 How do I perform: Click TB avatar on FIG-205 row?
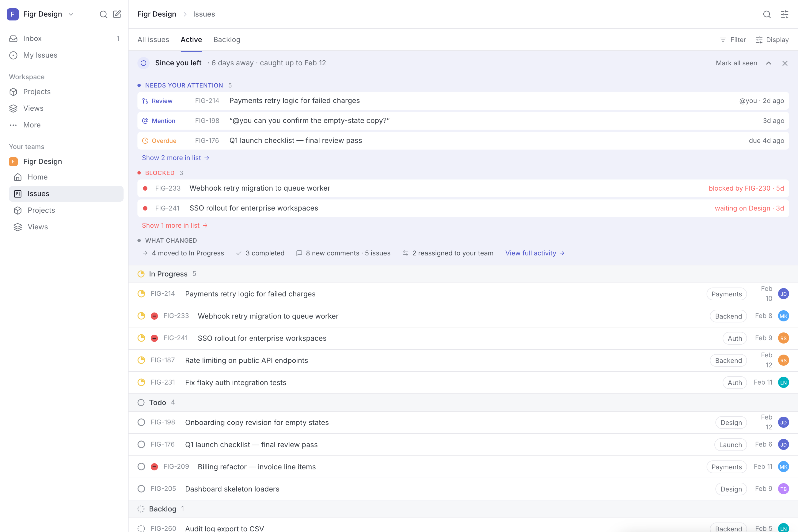tap(783, 489)
